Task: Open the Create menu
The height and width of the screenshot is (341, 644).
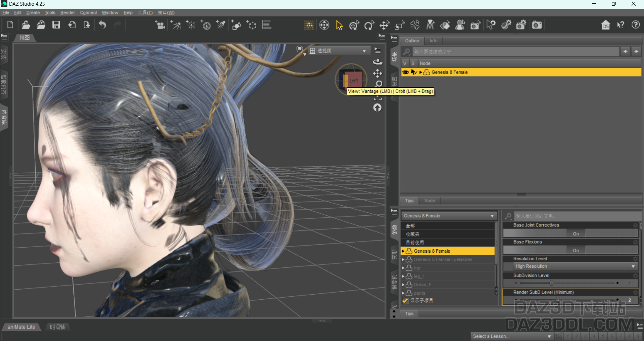Action: pos(33,13)
